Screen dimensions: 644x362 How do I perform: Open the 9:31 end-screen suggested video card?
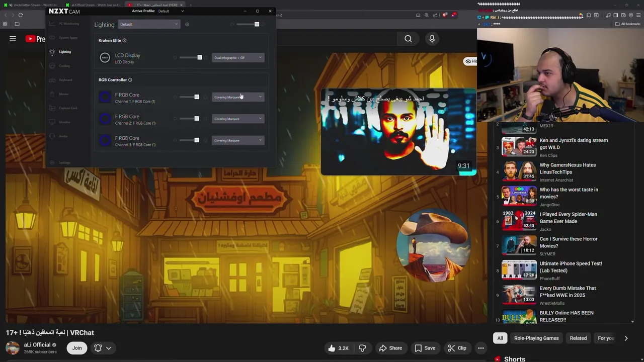pos(398,132)
